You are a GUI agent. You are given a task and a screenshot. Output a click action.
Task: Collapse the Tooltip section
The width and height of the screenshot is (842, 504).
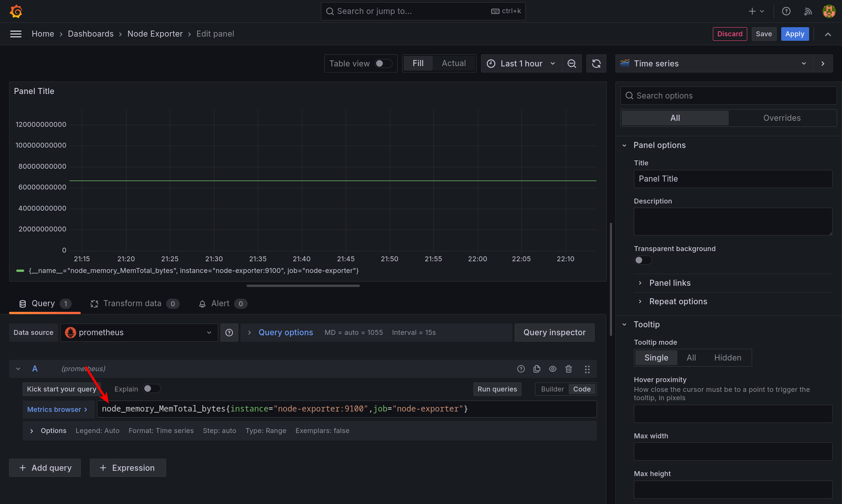point(646,325)
